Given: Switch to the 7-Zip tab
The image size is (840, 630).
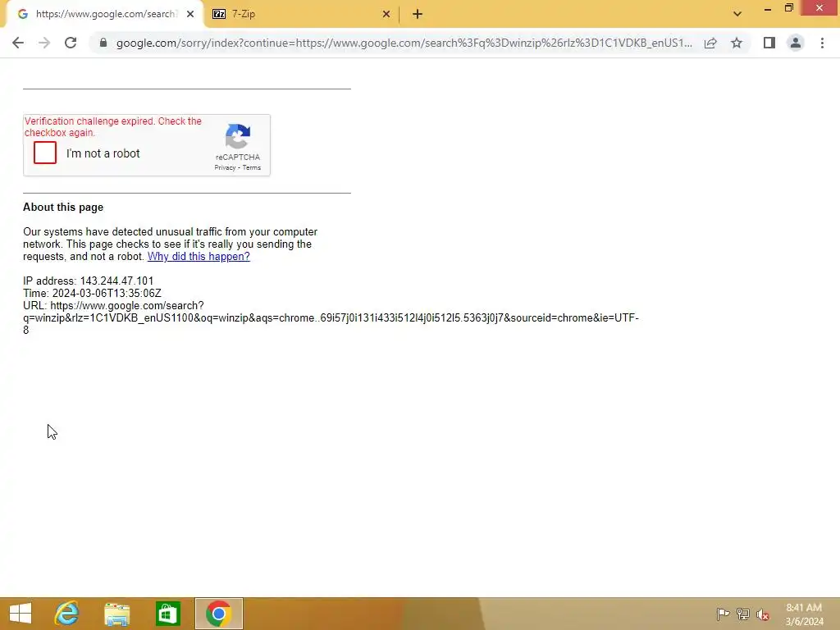Looking at the screenshot, I should tap(302, 15).
